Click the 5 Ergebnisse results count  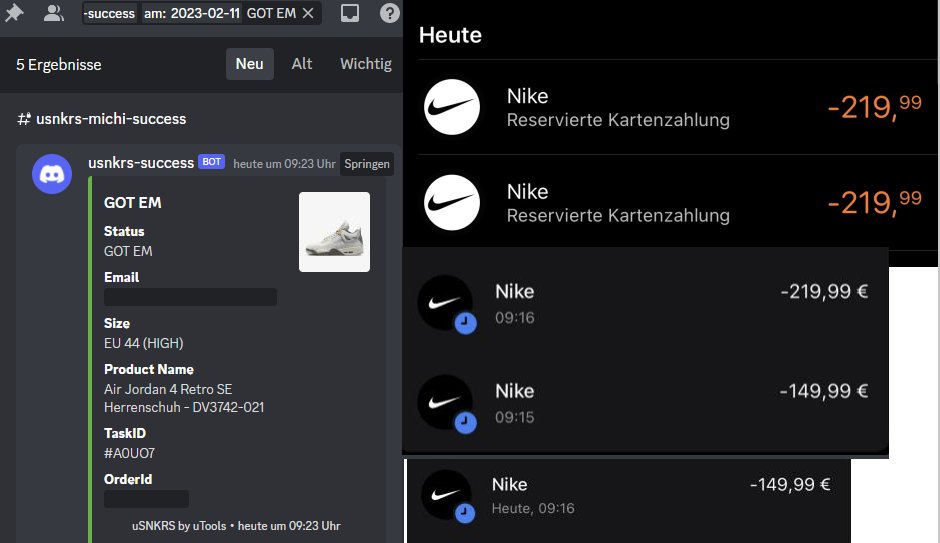coord(59,65)
